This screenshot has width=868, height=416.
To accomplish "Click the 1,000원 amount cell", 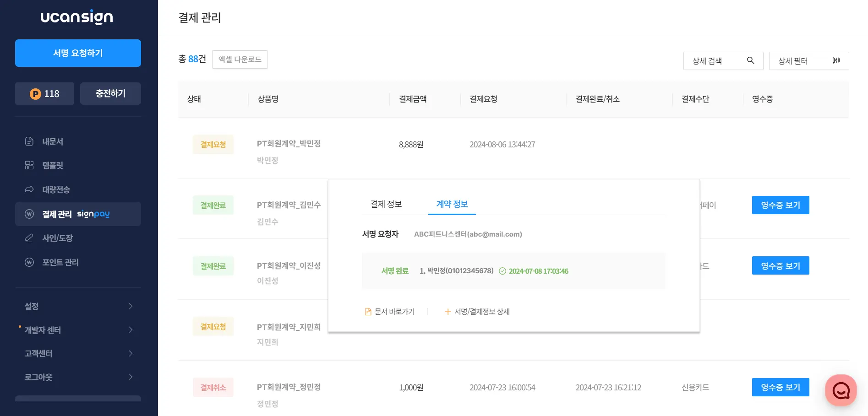I will point(411,388).
